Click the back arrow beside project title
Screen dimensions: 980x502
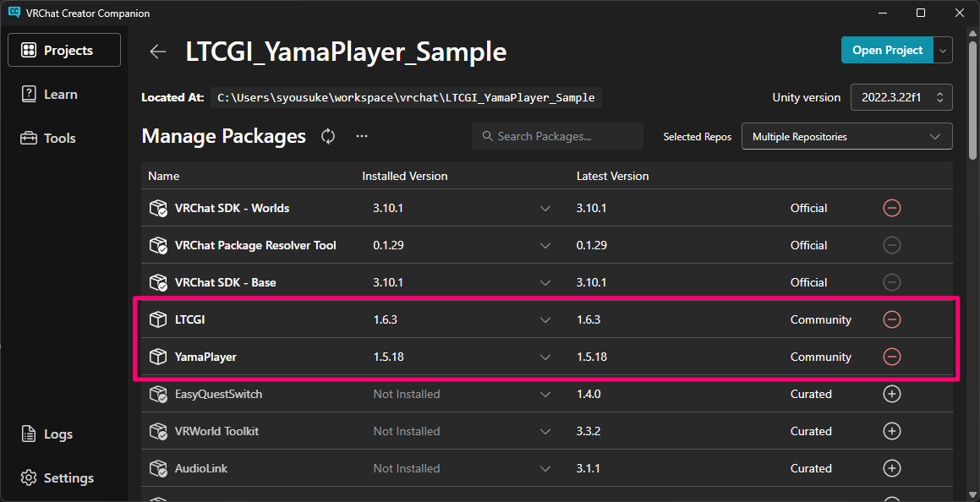158,52
